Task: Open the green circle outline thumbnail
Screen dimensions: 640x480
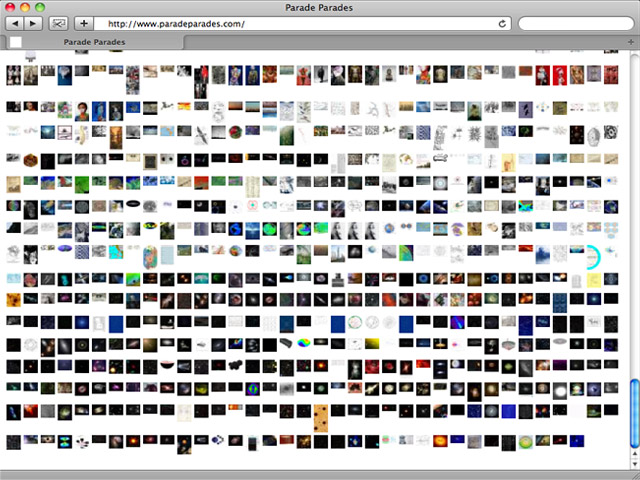Action: 355,322
